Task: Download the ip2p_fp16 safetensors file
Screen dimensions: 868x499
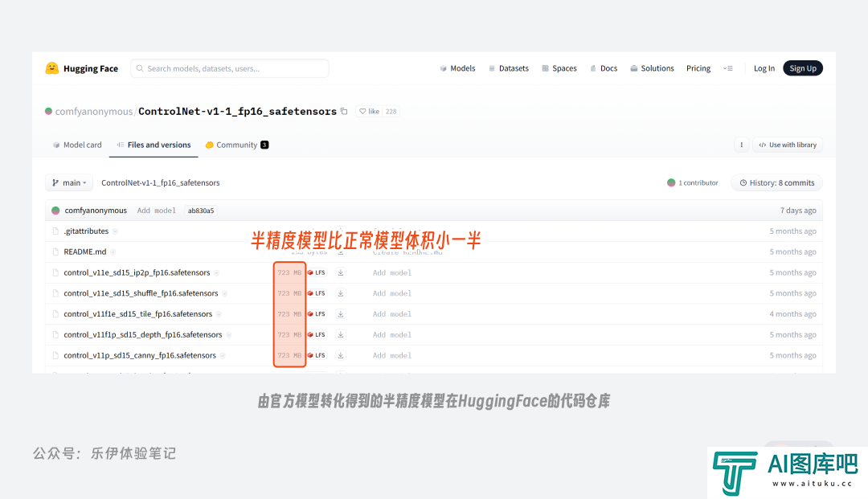Action: pos(341,272)
